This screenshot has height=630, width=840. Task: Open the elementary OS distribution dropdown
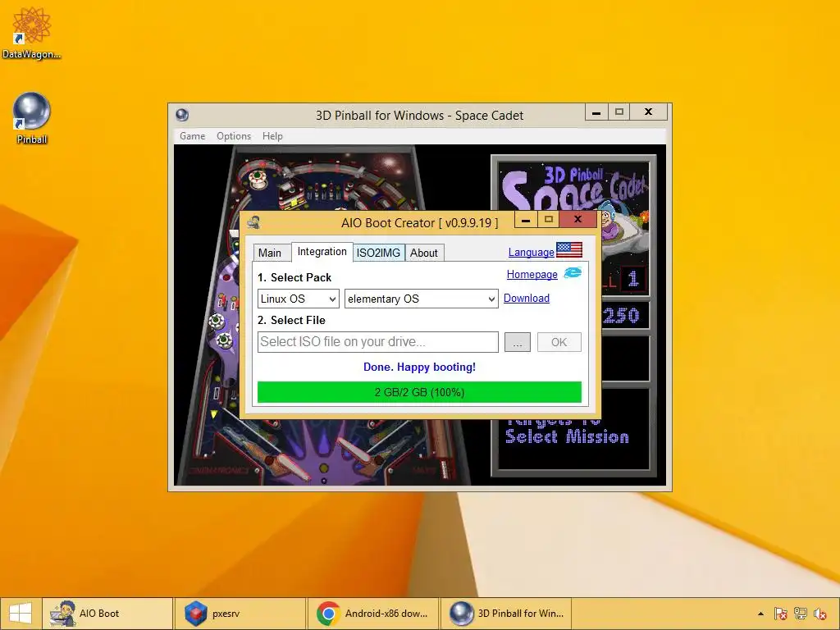pos(421,299)
